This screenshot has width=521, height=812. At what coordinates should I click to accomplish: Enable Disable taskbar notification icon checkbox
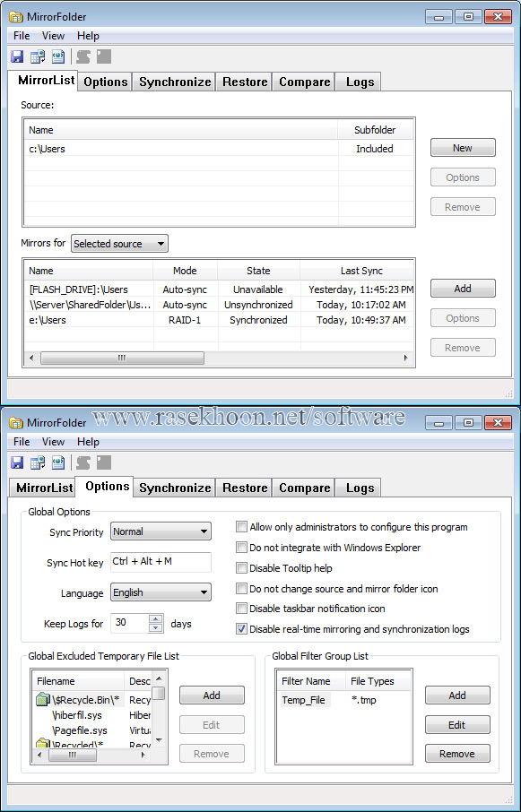click(x=241, y=609)
